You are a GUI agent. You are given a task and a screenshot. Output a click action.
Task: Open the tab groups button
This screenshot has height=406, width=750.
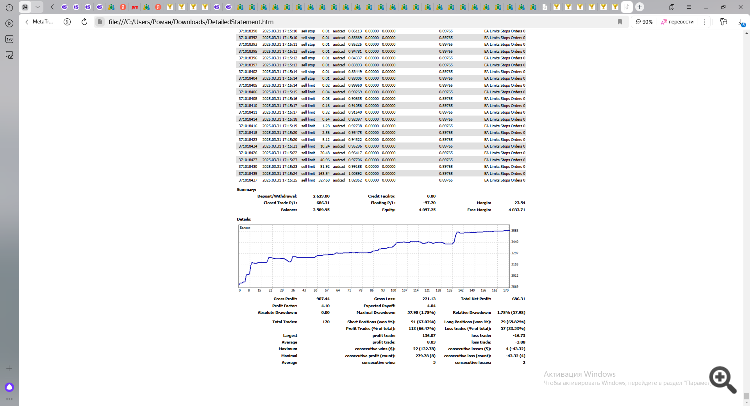coord(25,7)
